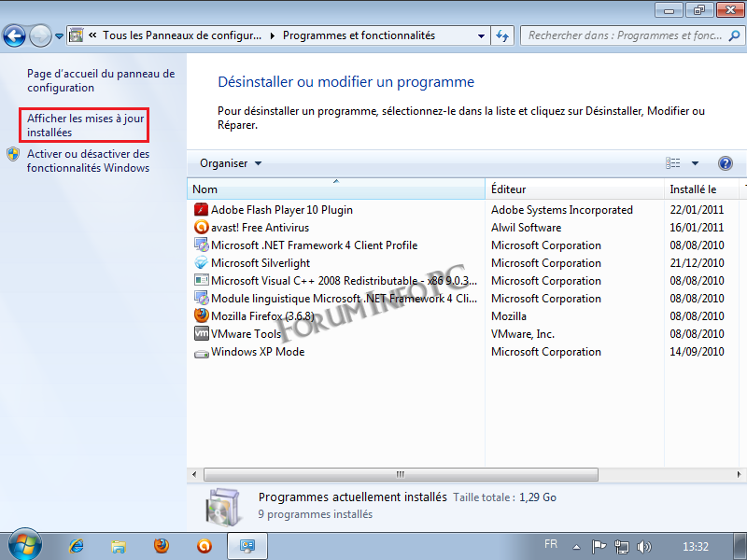The width and height of the screenshot is (747, 560).
Task: Click the 22/01/2011 install date
Action: (697, 209)
